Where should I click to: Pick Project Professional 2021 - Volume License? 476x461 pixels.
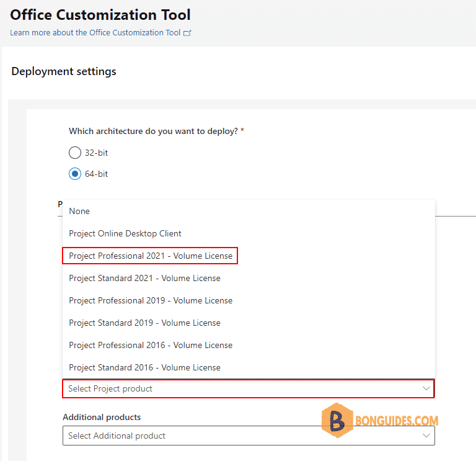(249, 256)
